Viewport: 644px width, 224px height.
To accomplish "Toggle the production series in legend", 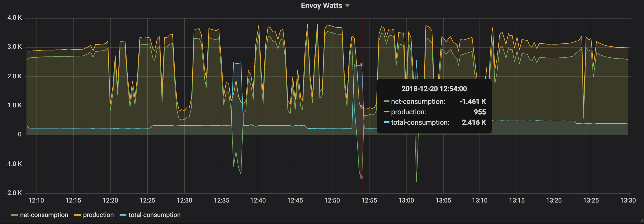I will click(98, 215).
